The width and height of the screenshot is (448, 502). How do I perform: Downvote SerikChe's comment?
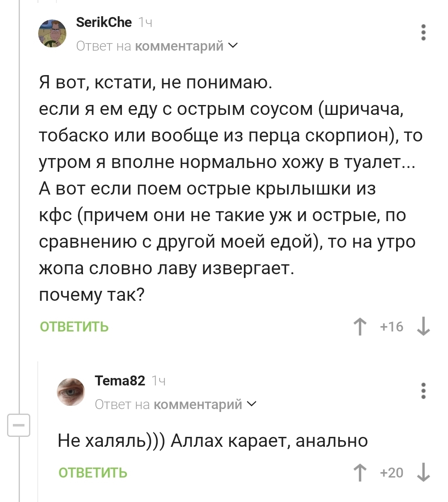coord(424,327)
